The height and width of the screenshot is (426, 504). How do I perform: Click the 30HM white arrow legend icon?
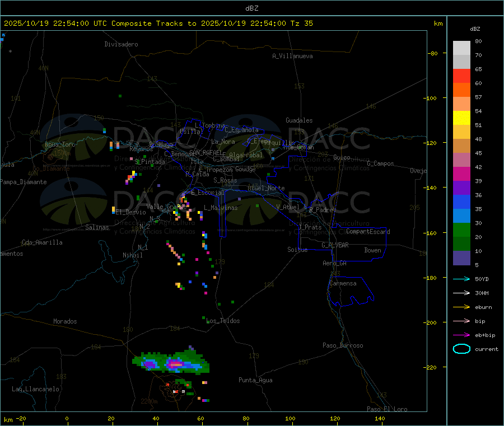tap(461, 293)
